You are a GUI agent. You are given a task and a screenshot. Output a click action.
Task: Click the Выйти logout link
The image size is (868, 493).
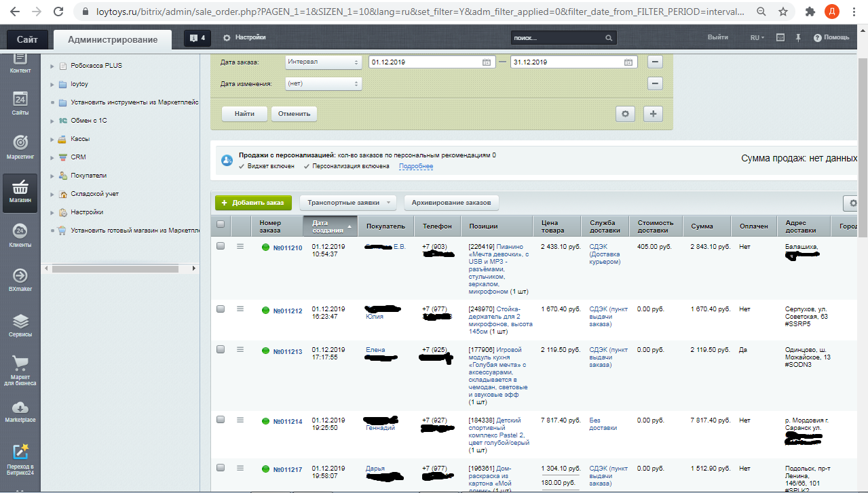pos(718,37)
